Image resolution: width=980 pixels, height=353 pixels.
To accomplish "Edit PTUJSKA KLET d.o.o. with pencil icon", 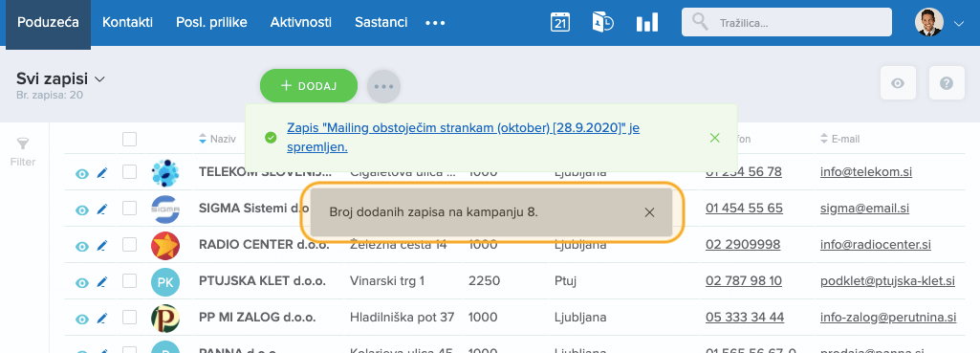I will click(102, 282).
